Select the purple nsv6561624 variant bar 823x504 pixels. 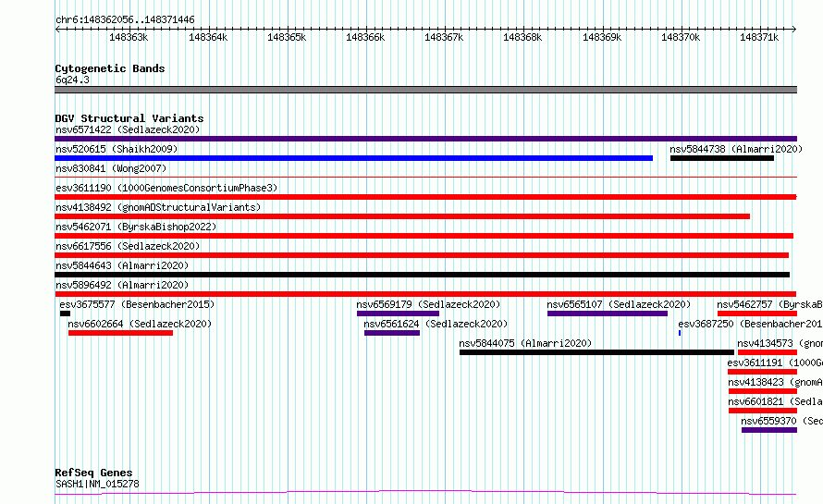click(392, 333)
